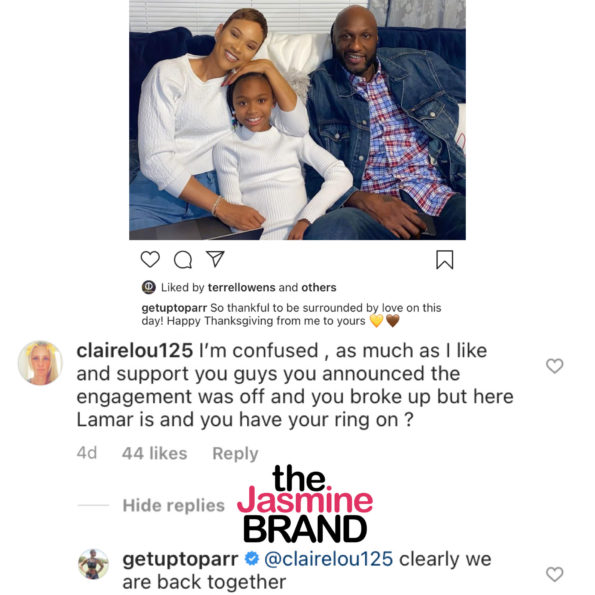
Task: Like getuptoparr's reply with its heart
Action: [x=554, y=574]
